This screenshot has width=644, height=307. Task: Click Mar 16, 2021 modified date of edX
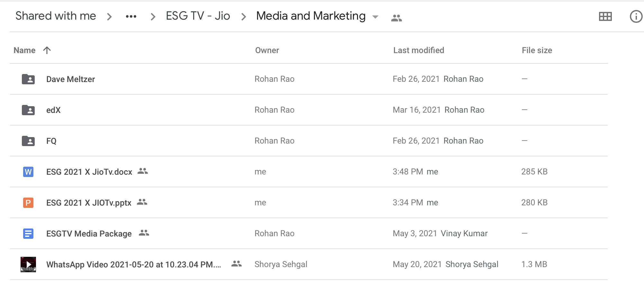(416, 110)
